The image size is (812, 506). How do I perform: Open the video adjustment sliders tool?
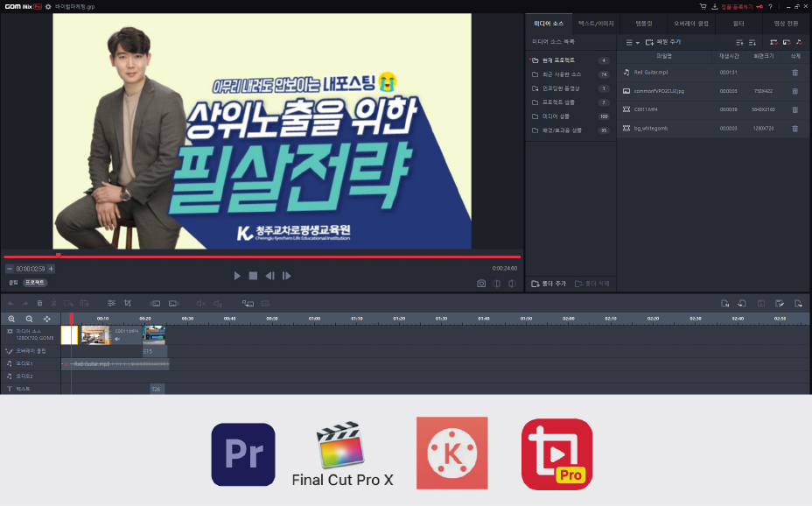click(111, 304)
